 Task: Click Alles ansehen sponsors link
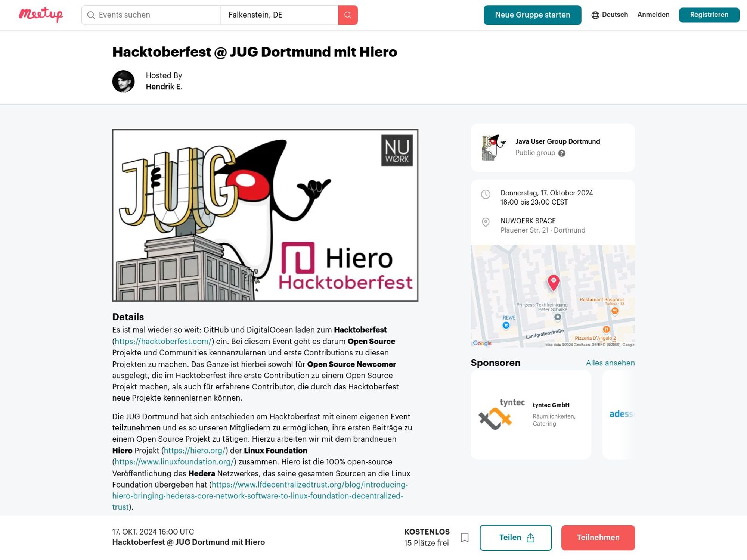pyautogui.click(x=610, y=363)
